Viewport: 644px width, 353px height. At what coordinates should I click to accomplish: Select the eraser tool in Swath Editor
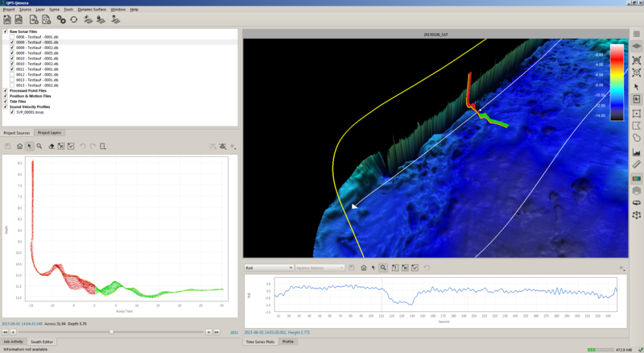[52, 146]
